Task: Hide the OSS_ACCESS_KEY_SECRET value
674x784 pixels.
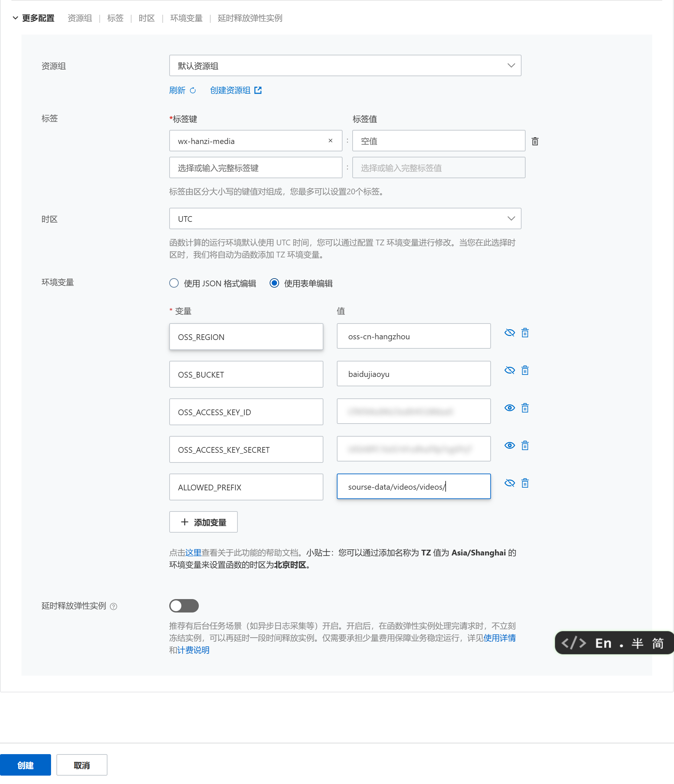Action: tap(510, 445)
